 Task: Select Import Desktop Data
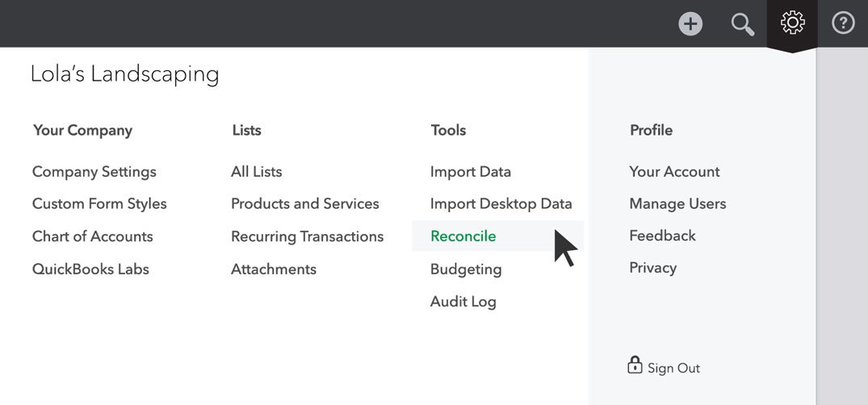tap(501, 203)
